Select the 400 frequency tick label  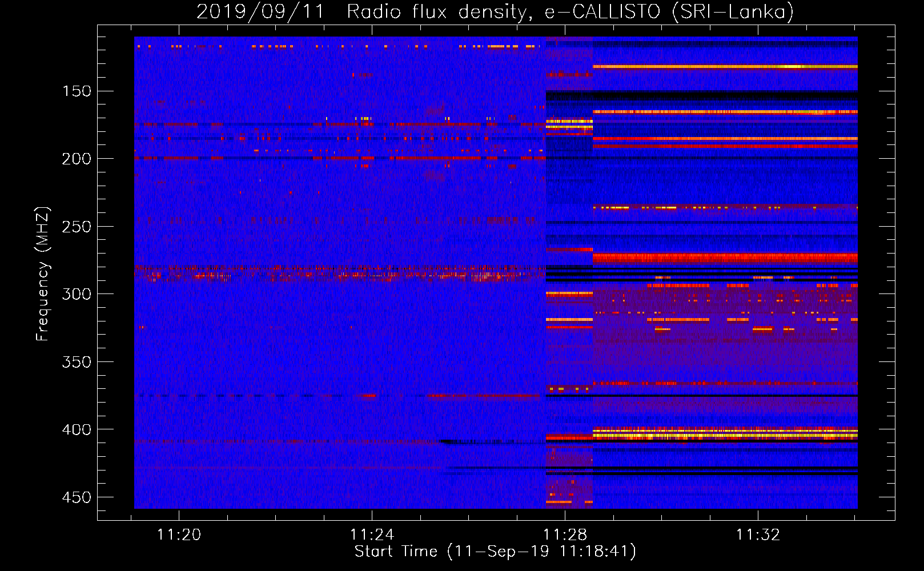coord(77,429)
